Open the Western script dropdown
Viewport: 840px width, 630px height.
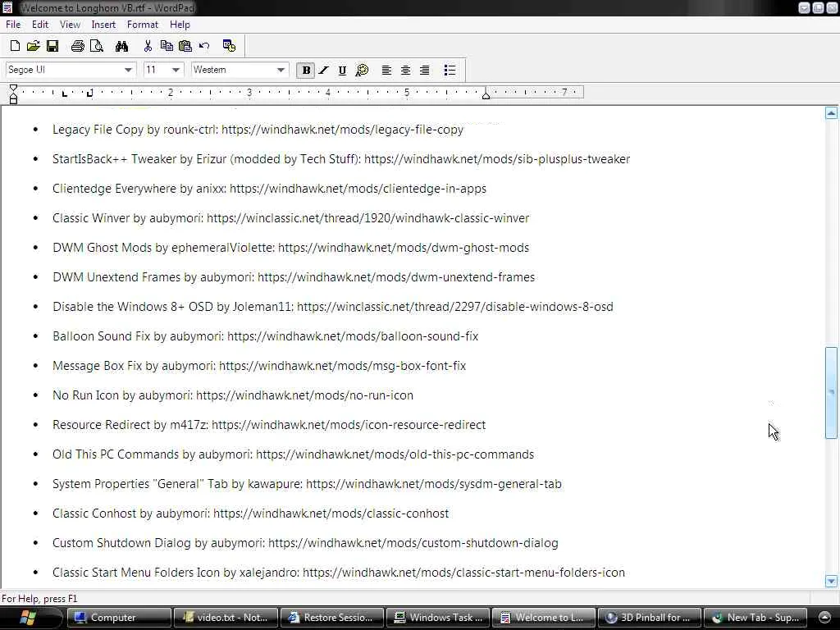tap(281, 71)
